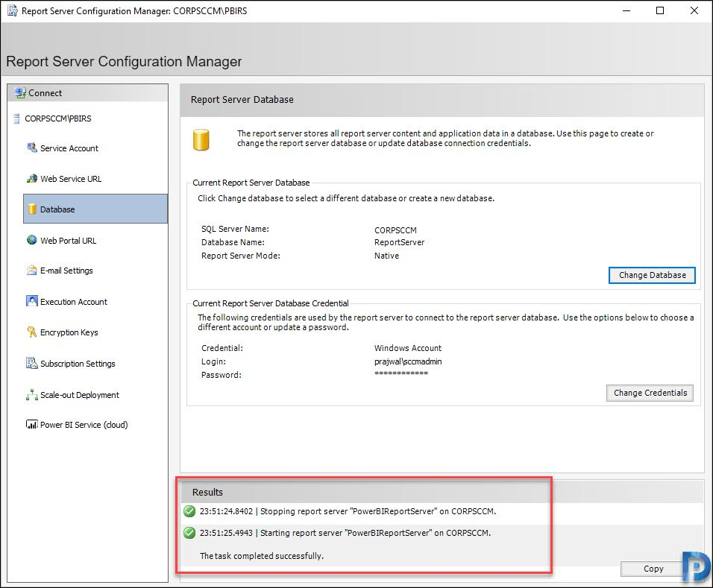Viewport: 713px width, 588px height.
Task: Click the Login: label
Action: click(213, 361)
